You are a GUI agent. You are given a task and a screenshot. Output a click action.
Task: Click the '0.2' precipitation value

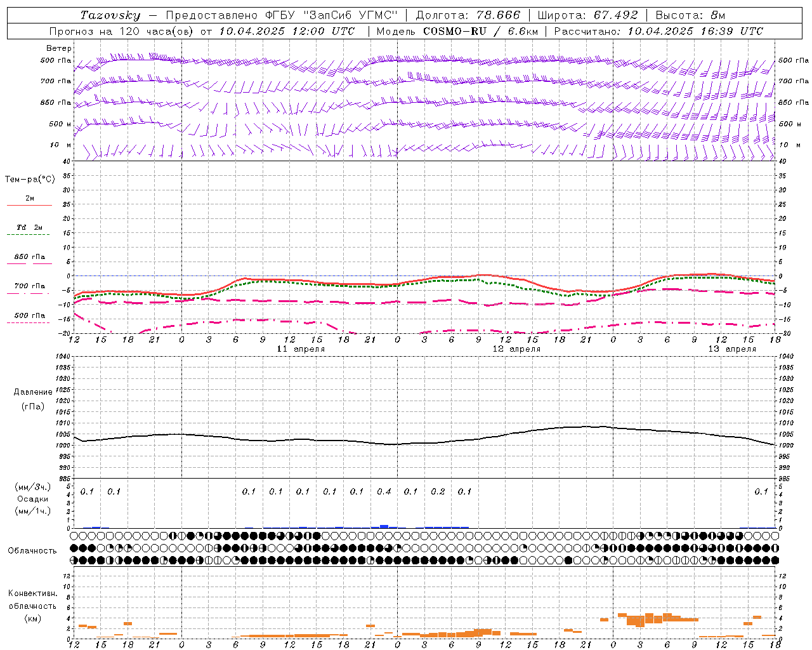438,492
